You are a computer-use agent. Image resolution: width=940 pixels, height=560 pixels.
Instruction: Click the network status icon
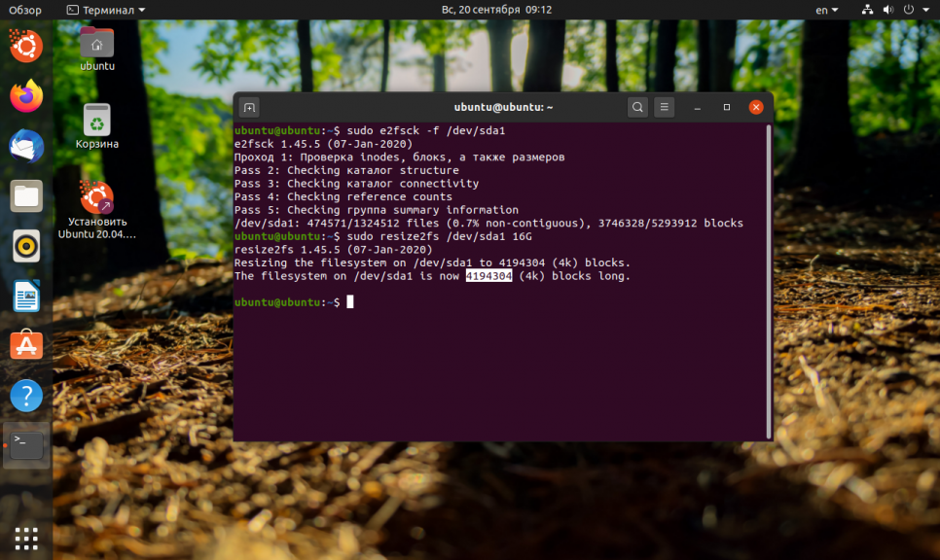[867, 10]
